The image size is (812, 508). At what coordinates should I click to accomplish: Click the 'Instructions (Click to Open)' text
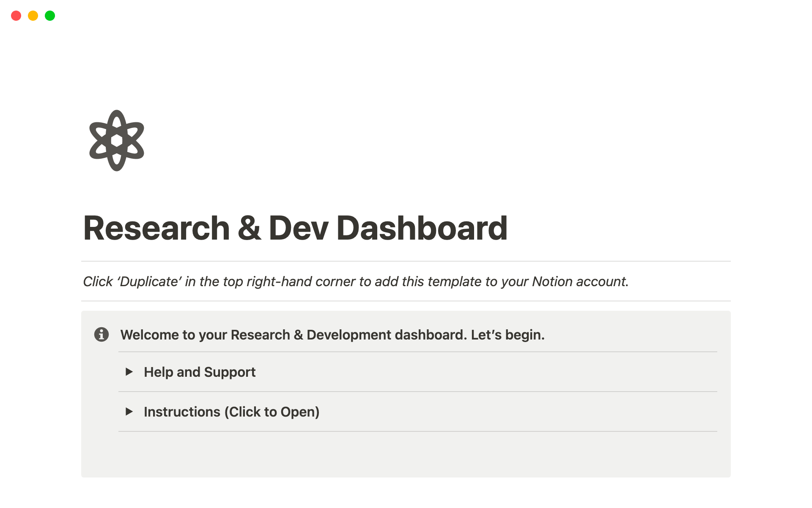(x=231, y=412)
